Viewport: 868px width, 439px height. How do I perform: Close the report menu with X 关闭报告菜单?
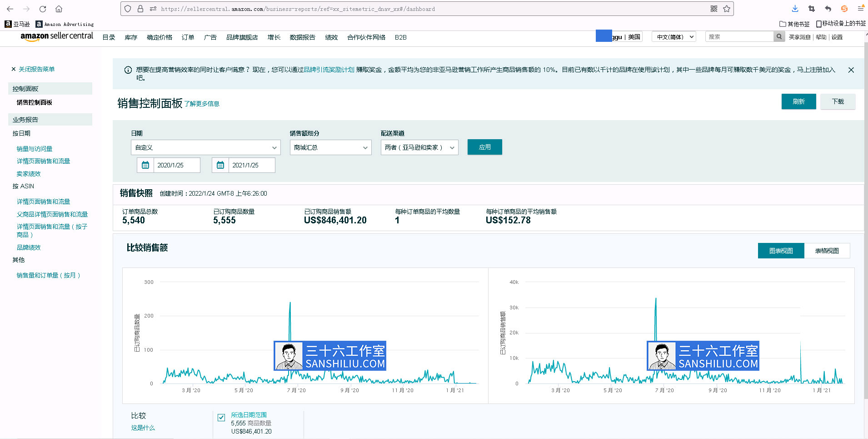click(x=33, y=69)
